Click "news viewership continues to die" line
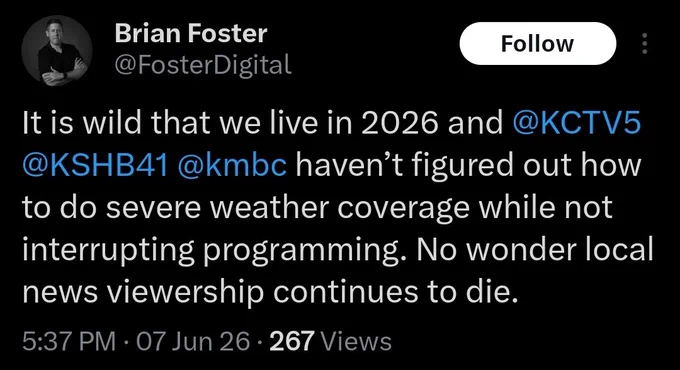This screenshot has height=370, width=680. click(x=270, y=292)
